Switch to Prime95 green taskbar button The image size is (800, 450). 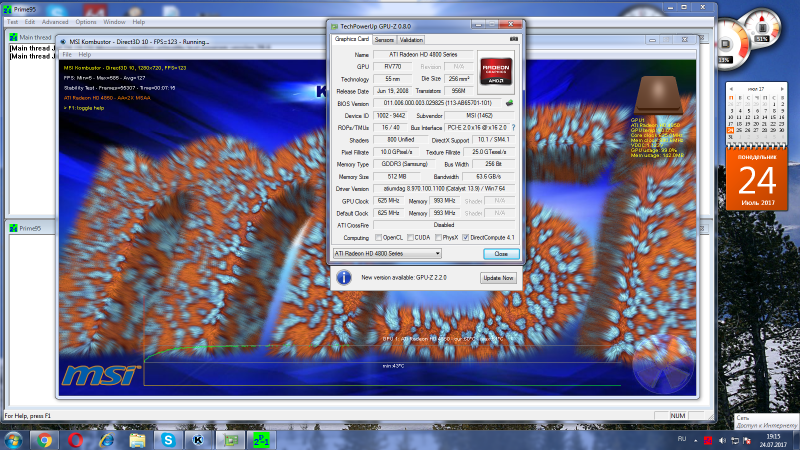click(261, 440)
